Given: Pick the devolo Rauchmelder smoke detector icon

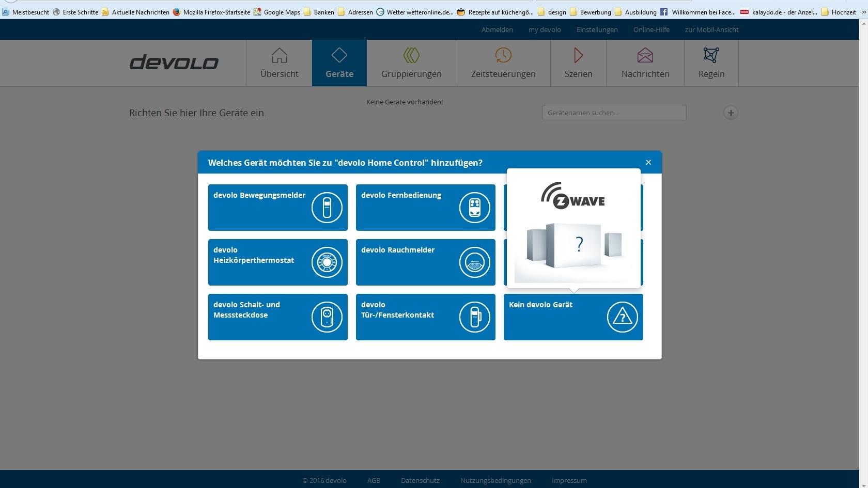Looking at the screenshot, I should coord(474,262).
